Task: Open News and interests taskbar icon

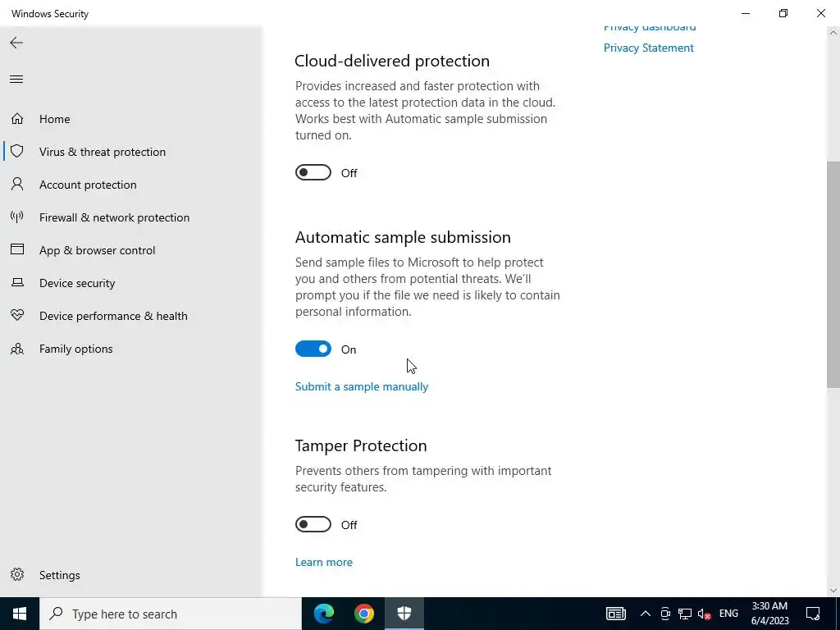Action: coord(615,614)
